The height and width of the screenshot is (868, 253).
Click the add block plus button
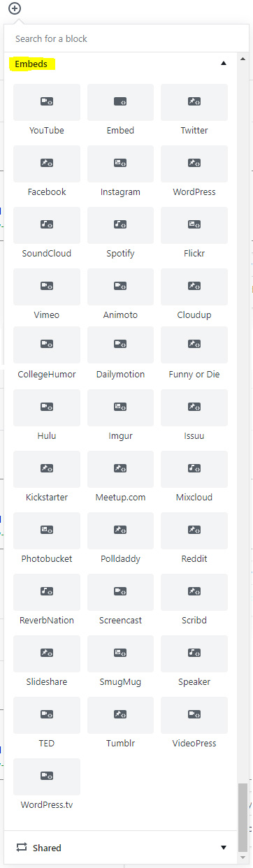point(15,8)
